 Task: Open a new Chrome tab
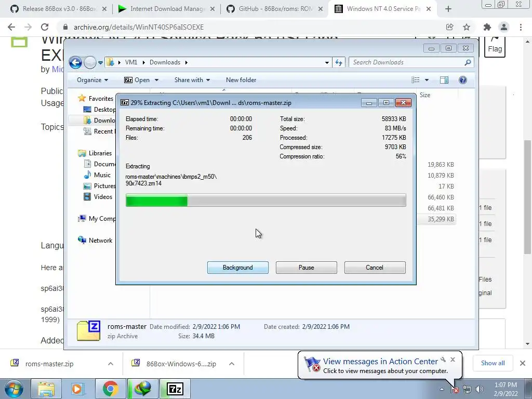tap(448, 9)
